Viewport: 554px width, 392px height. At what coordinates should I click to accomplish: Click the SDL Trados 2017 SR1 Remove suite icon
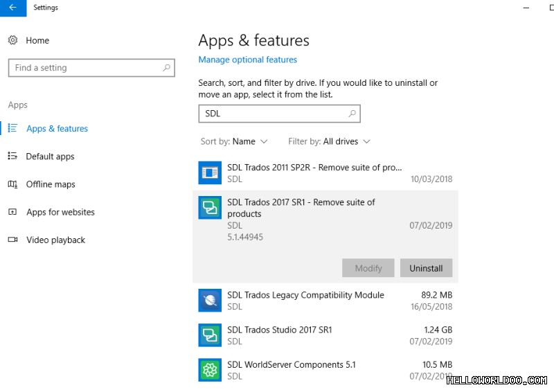click(210, 208)
